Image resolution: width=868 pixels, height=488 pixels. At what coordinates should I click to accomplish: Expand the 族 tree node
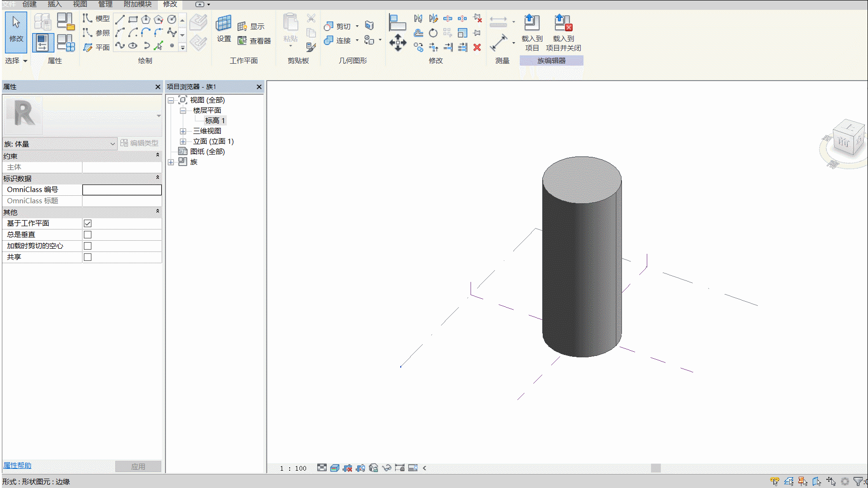tap(171, 162)
